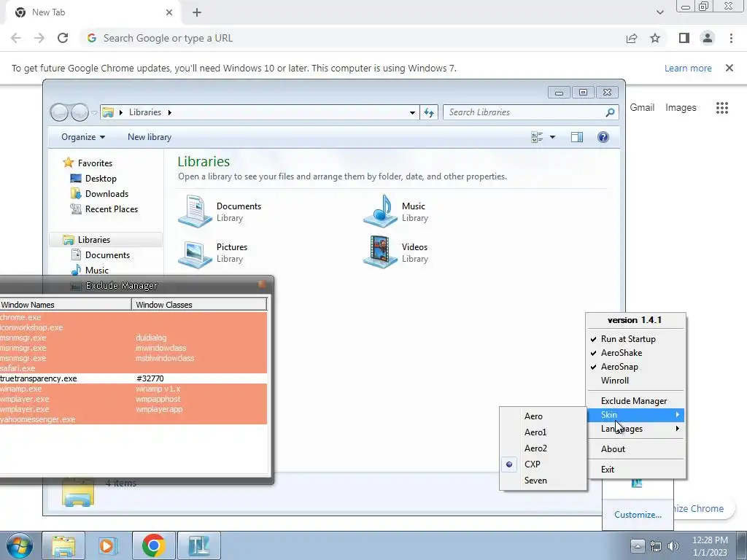This screenshot has width=747, height=560.
Task: Open Google apps grid
Action: click(721, 108)
